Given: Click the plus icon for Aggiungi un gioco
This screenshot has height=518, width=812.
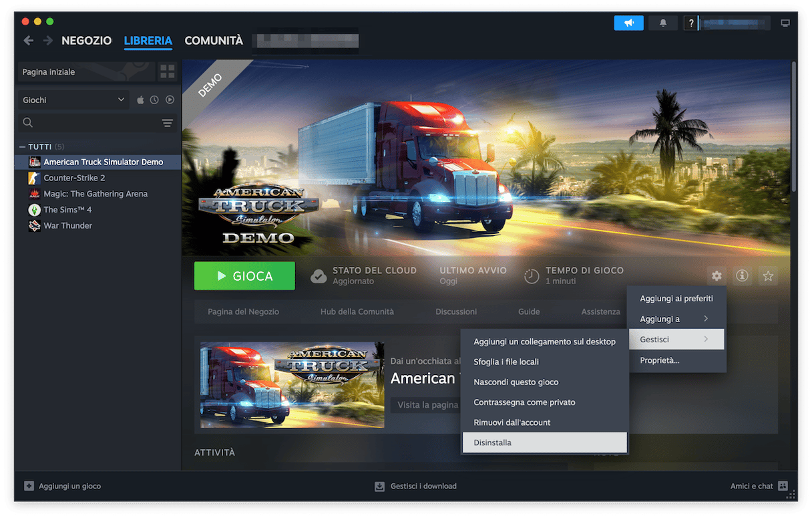Looking at the screenshot, I should [29, 486].
